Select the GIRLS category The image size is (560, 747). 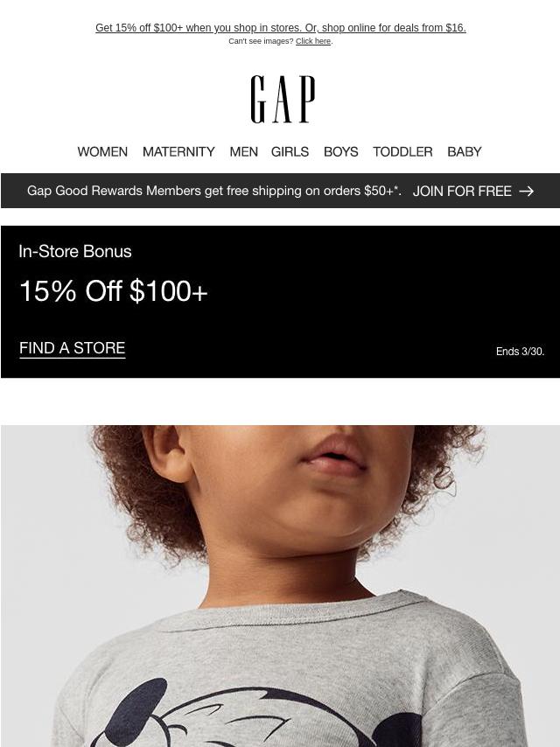pyautogui.click(x=290, y=151)
